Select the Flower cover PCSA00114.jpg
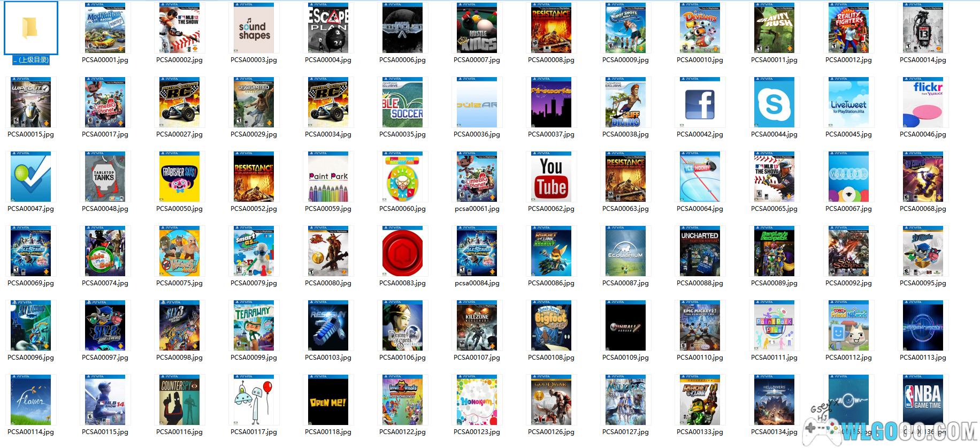 (30, 400)
